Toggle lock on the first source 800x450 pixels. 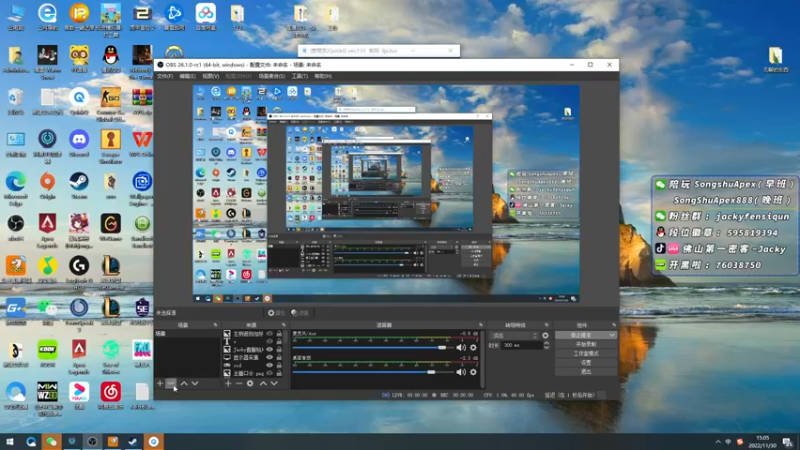tap(279, 334)
